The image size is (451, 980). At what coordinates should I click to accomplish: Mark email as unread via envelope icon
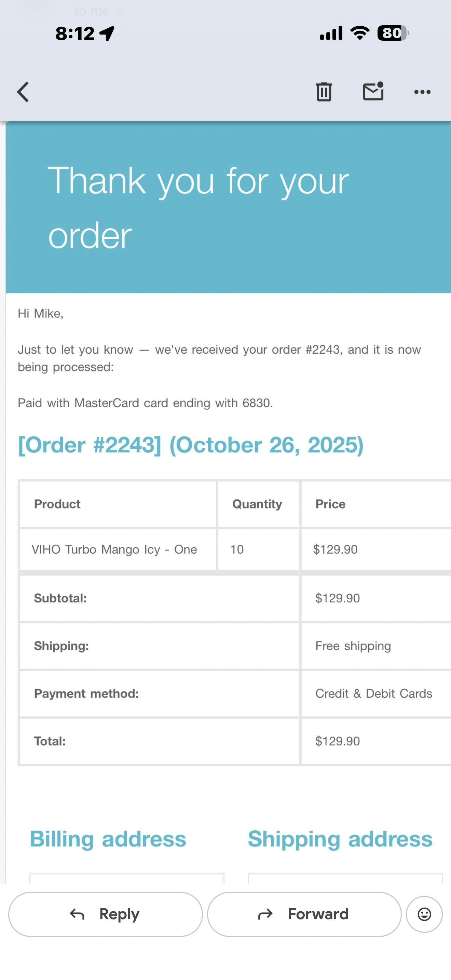click(373, 92)
